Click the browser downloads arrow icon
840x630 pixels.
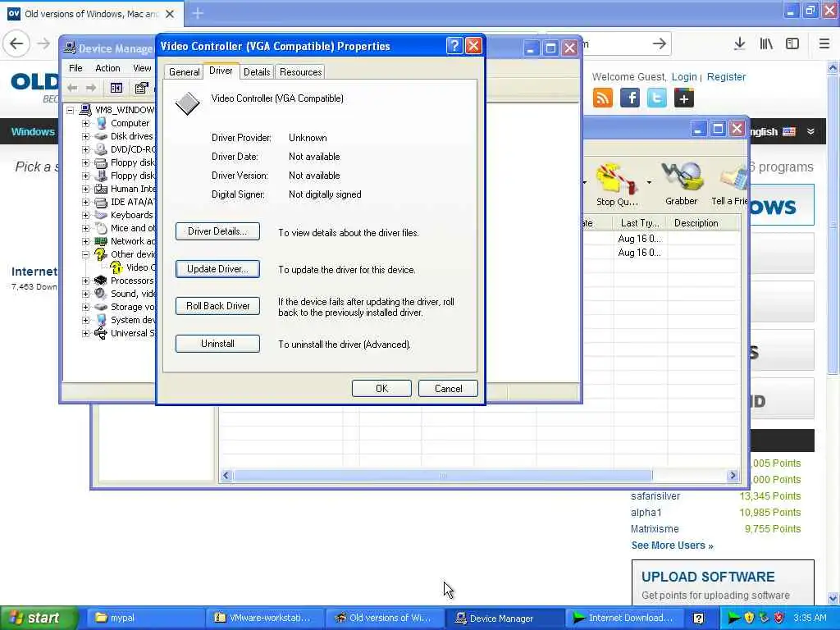tap(739, 43)
